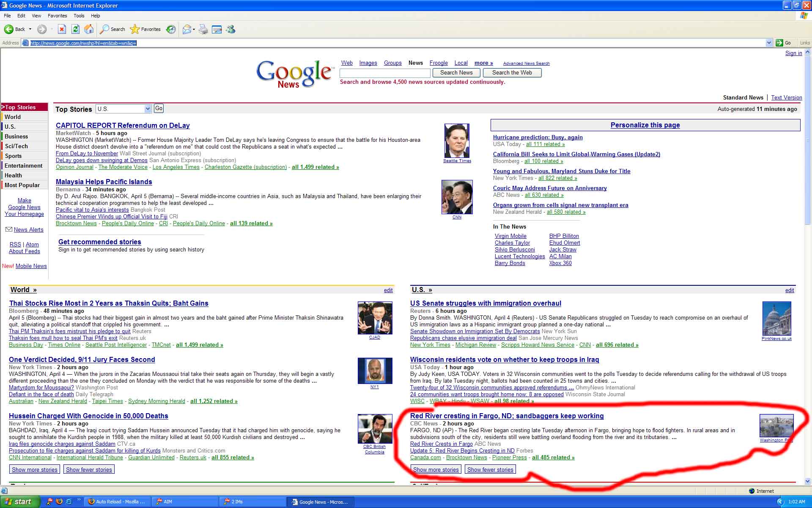
Task: Click Go next to the edition dropdown
Action: (x=159, y=108)
